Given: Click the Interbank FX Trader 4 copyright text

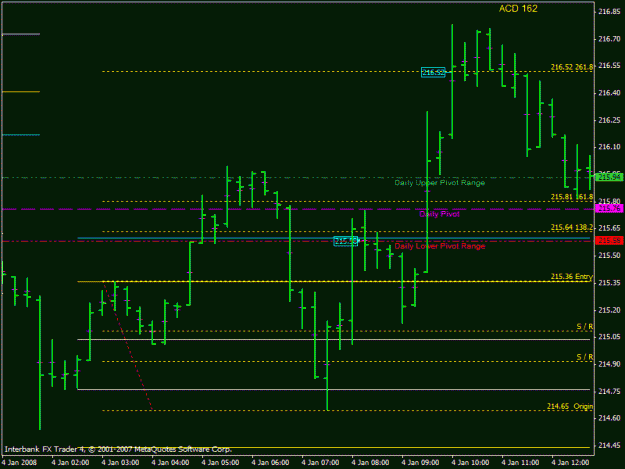Looking at the screenshot, I should point(118,449).
